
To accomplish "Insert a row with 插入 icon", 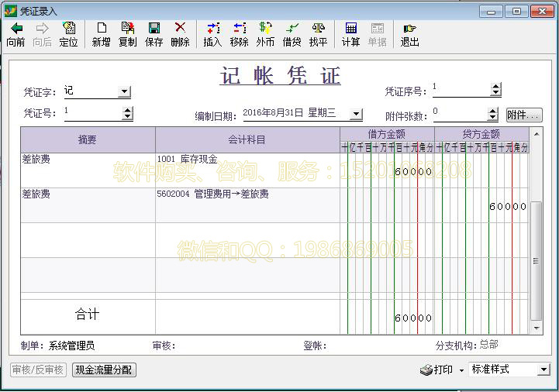I will point(212,29).
